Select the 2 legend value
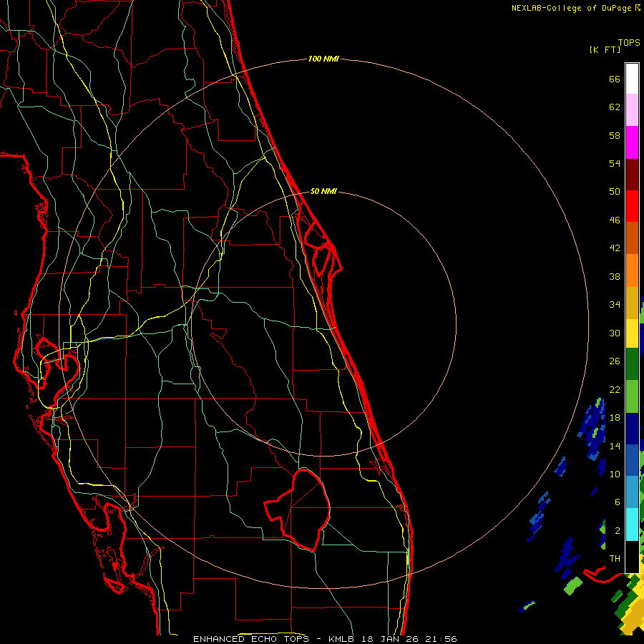The height and width of the screenshot is (644, 644). pos(617,531)
